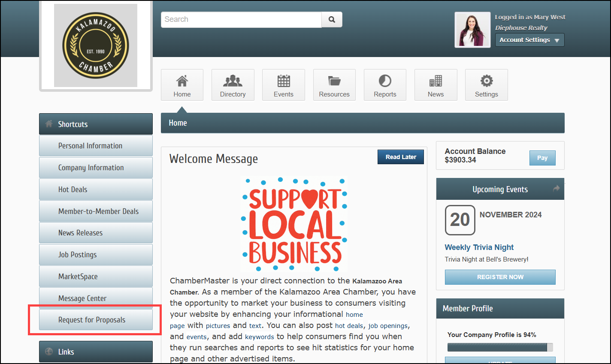Screen dimensions: 611x364
Task: Open Message Center shortcut
Action: 96,298
